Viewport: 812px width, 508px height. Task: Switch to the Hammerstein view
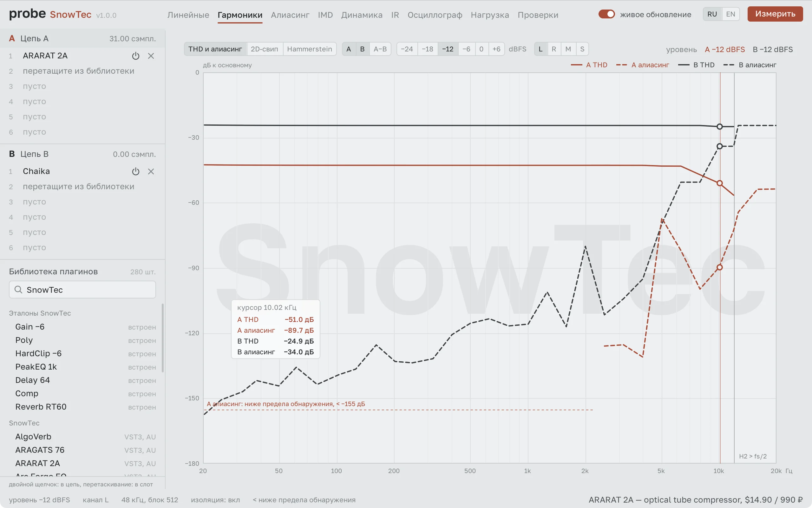tap(309, 49)
